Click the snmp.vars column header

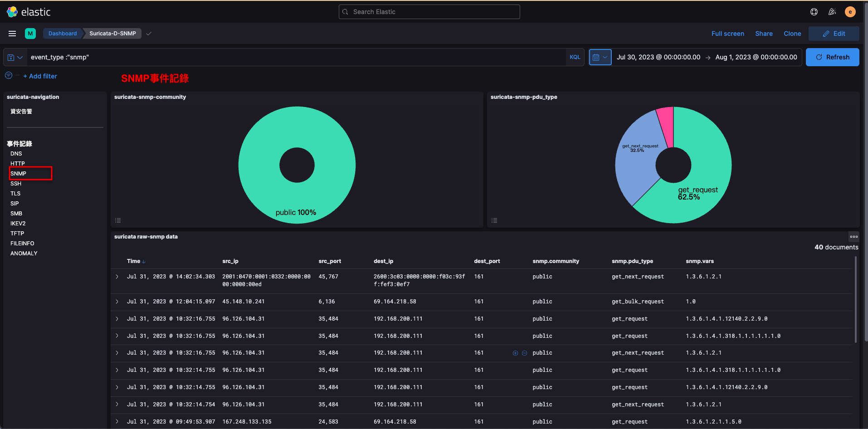pos(700,261)
